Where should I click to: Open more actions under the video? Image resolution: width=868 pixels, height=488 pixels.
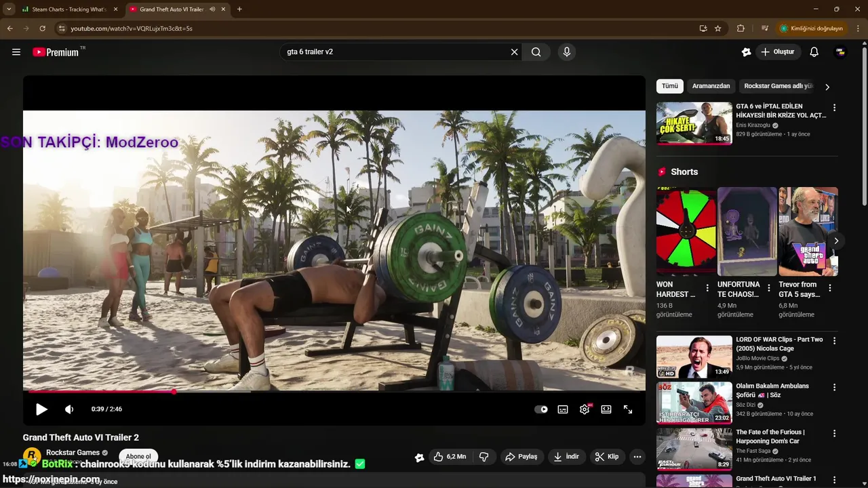pyautogui.click(x=637, y=457)
